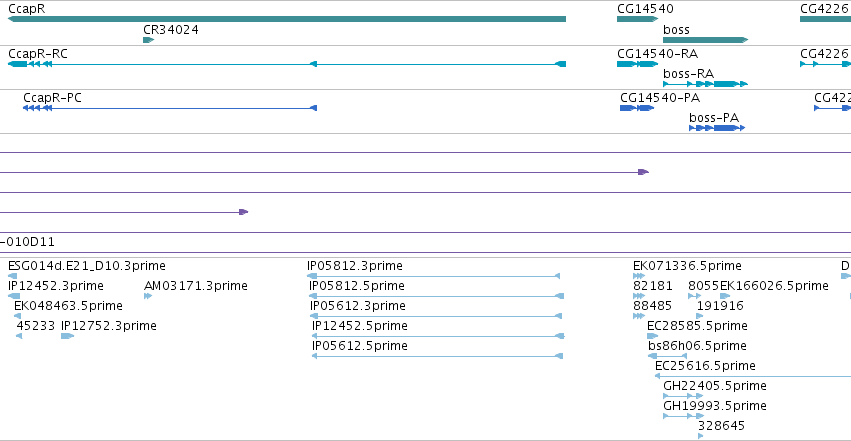Screen dimensions: 851x441
Task: Click the 45233 feature label
Action: 36,326
